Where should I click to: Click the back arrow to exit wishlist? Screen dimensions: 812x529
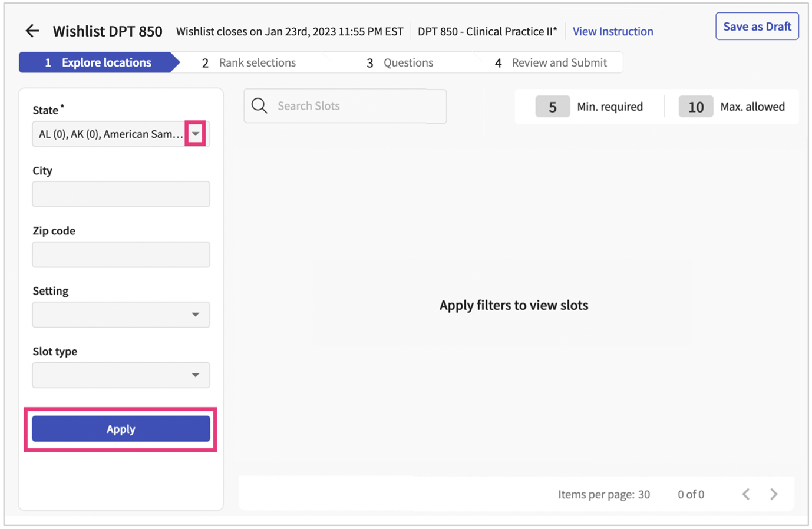click(32, 31)
